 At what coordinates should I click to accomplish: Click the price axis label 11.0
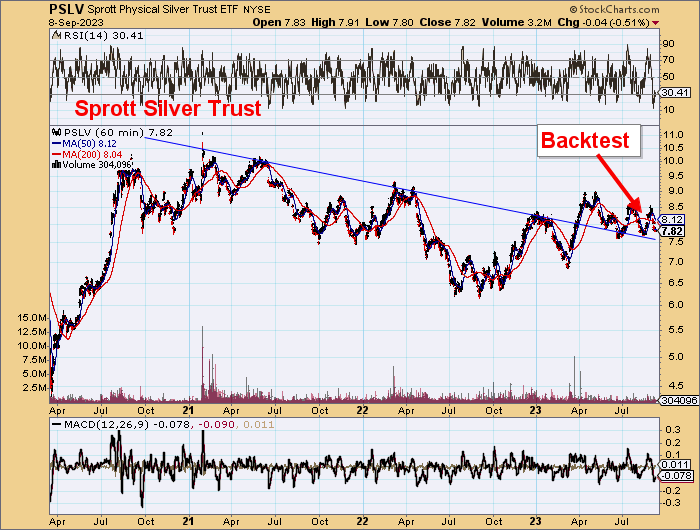(x=674, y=135)
